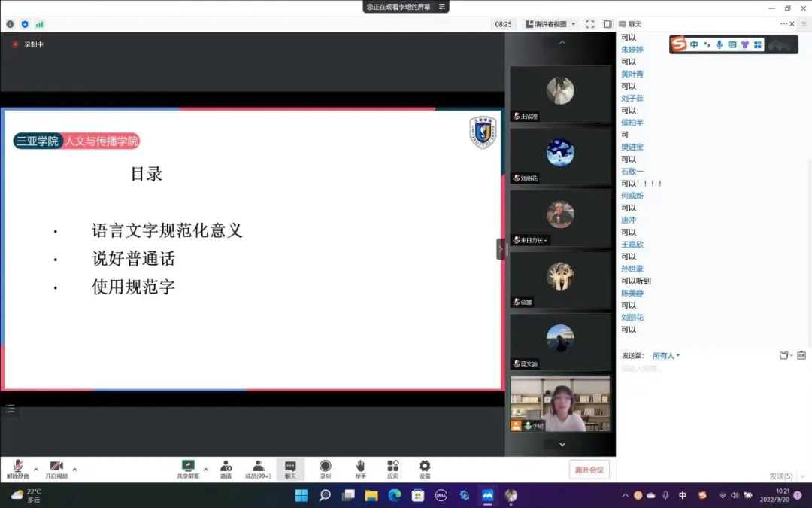Open the 所有人 recipient dropdown
The image size is (812, 508).
666,355
